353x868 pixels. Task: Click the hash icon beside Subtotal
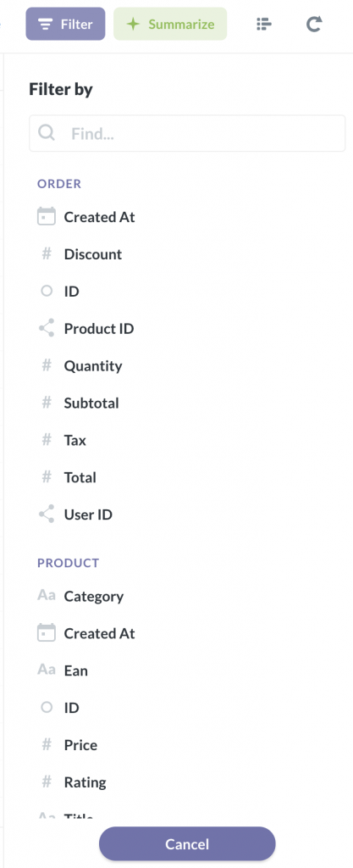47,403
